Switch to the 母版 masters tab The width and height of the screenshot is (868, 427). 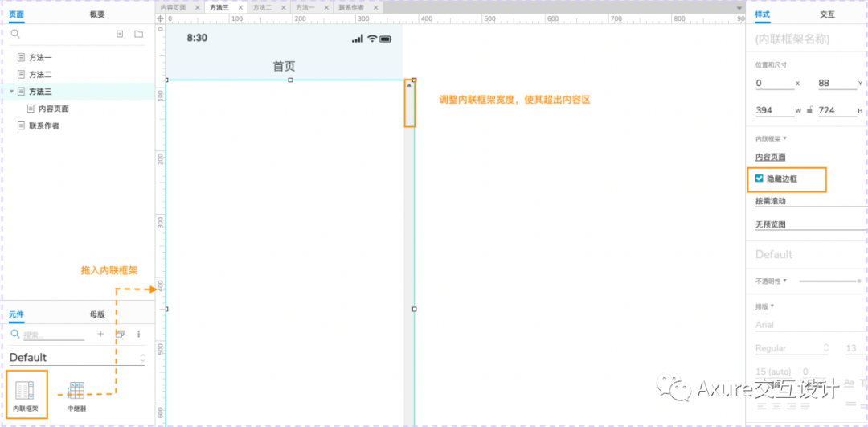pyautogui.click(x=97, y=314)
